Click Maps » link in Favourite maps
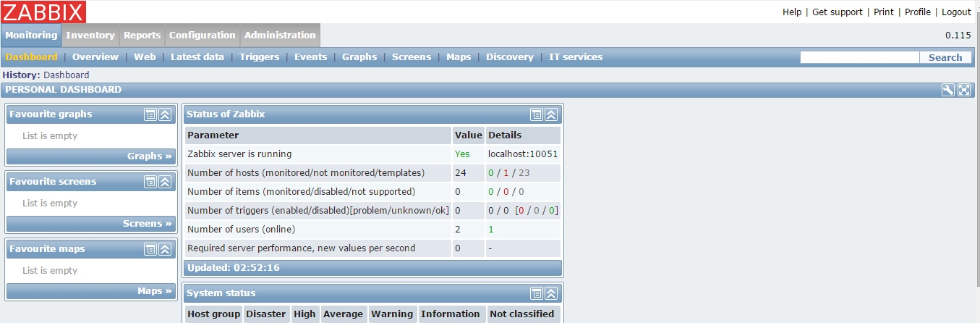This screenshot has width=980, height=323. pyautogui.click(x=155, y=290)
